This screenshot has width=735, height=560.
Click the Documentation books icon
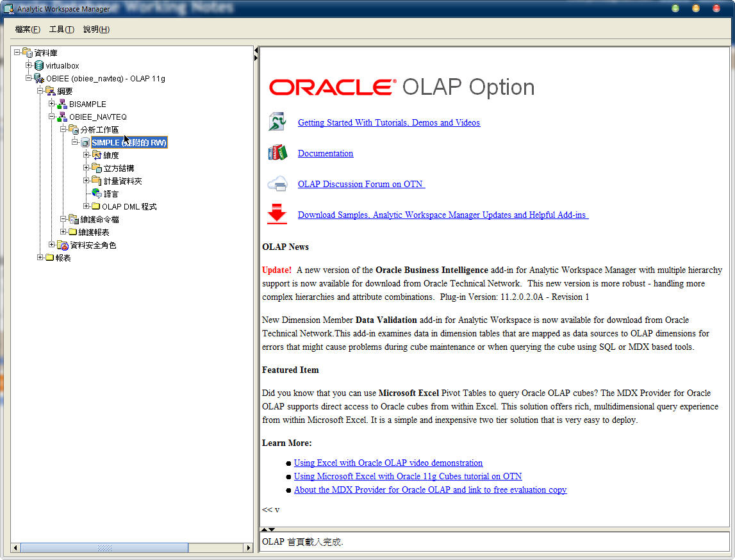277,152
